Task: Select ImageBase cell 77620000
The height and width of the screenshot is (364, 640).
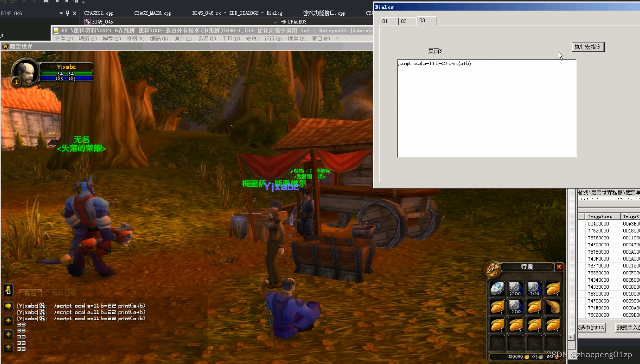Action: pyautogui.click(x=602, y=231)
